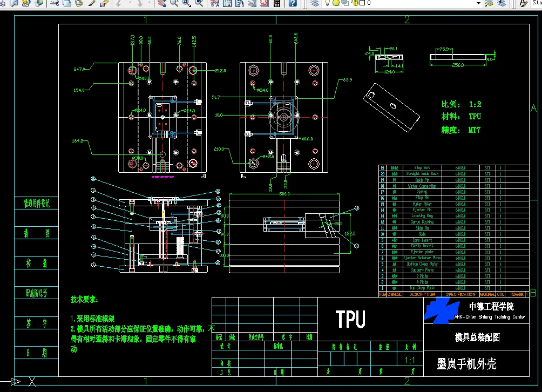Click the AHK-Chien Shiung Training Center text

point(490,316)
